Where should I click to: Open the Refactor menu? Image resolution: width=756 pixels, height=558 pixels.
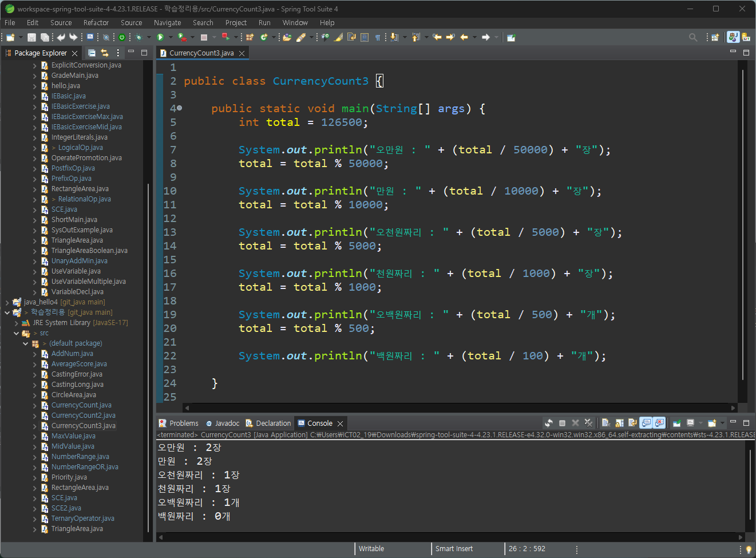click(96, 22)
